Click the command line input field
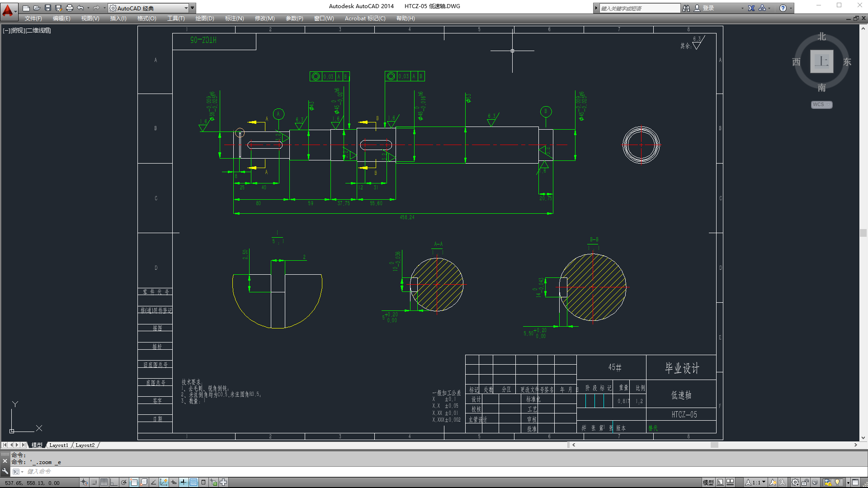This screenshot has height=488, width=868. pyautogui.click(x=439, y=471)
